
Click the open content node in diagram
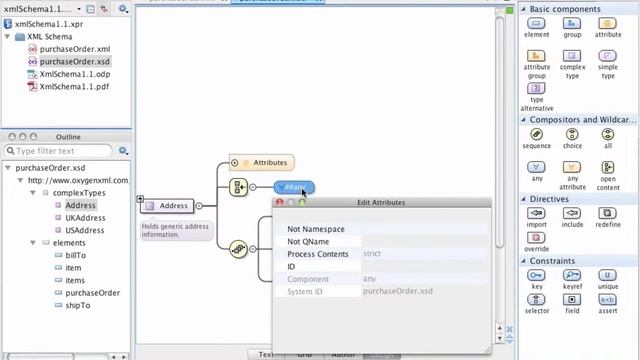(238, 187)
